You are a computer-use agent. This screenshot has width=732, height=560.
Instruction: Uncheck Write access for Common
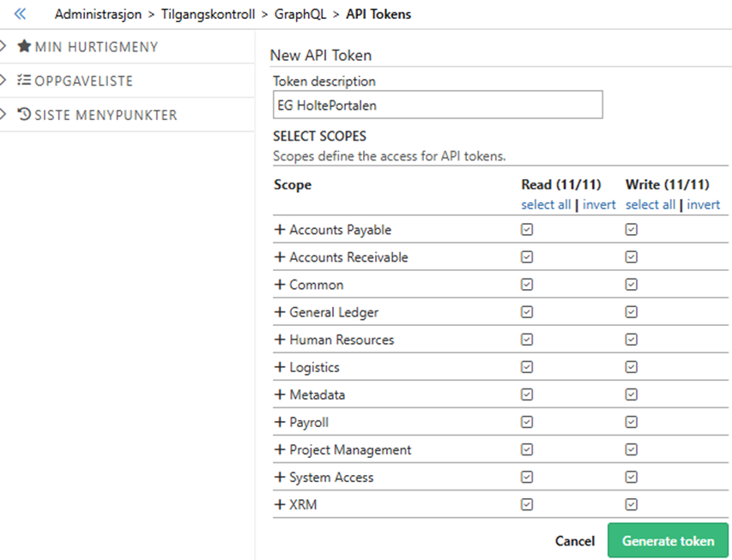[x=632, y=285]
